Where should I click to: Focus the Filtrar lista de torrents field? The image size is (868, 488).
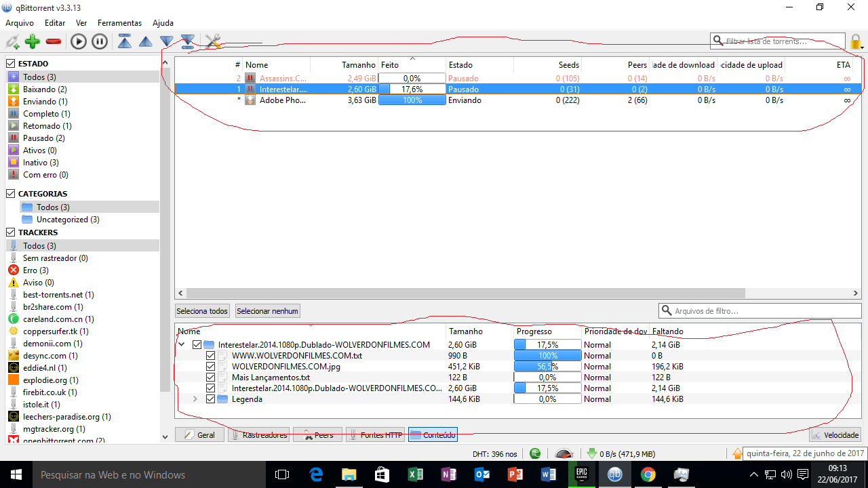pyautogui.click(x=778, y=41)
